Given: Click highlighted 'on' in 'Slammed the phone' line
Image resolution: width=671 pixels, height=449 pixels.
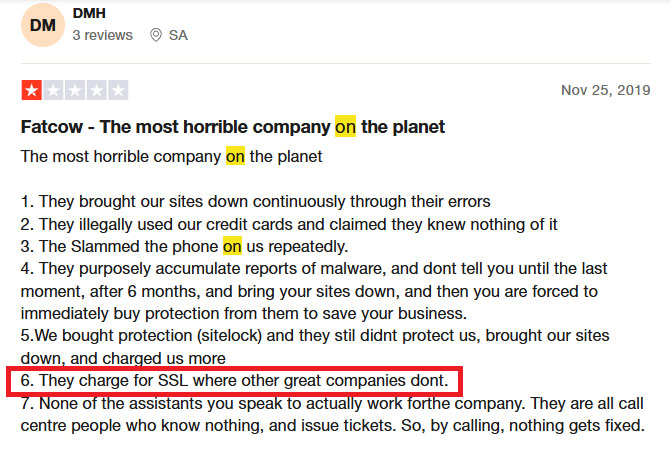Looking at the screenshot, I should point(232,247).
